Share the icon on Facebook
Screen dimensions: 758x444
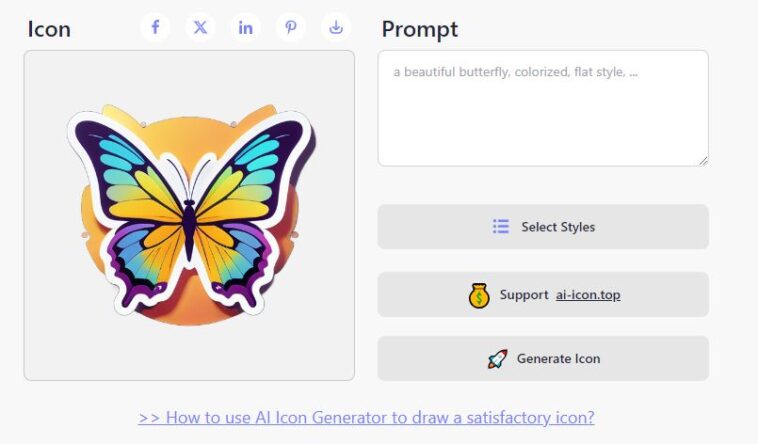155,27
